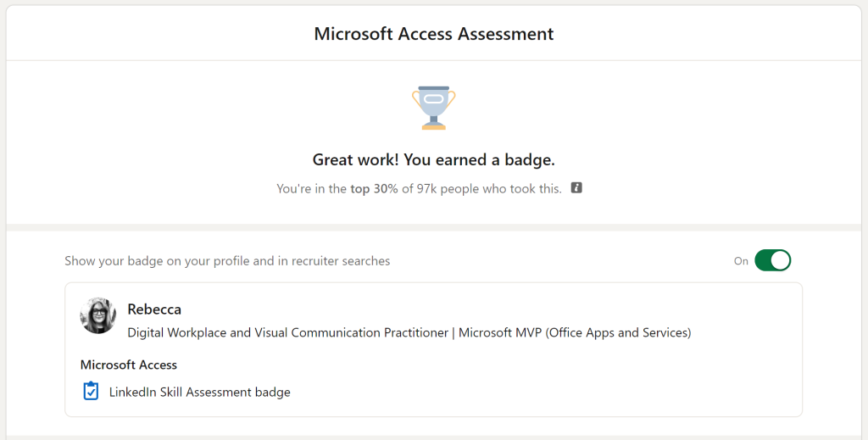
Task: Click "LinkedIn Skill Assessment badge" text
Action: coord(200,393)
